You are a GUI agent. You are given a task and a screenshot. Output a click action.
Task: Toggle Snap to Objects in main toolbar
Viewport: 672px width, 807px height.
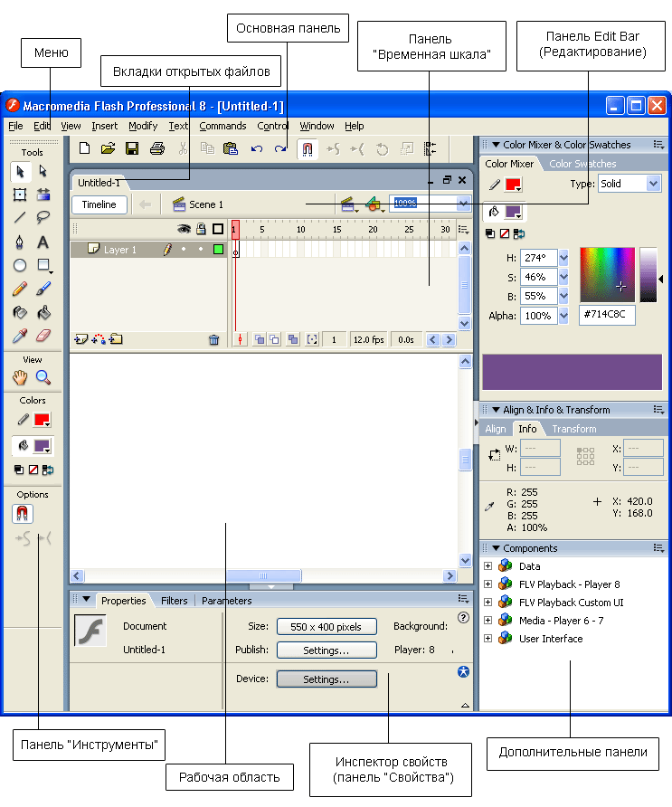click(308, 149)
